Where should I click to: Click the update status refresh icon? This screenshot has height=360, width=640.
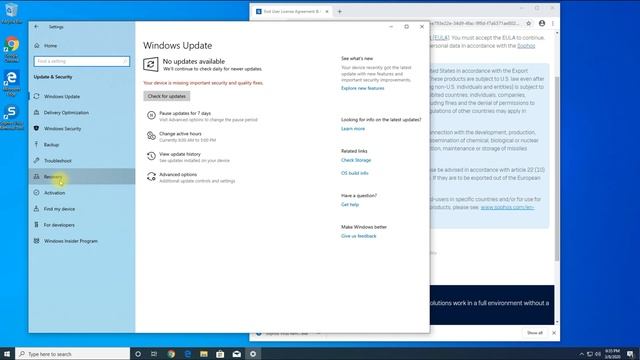tap(151, 64)
